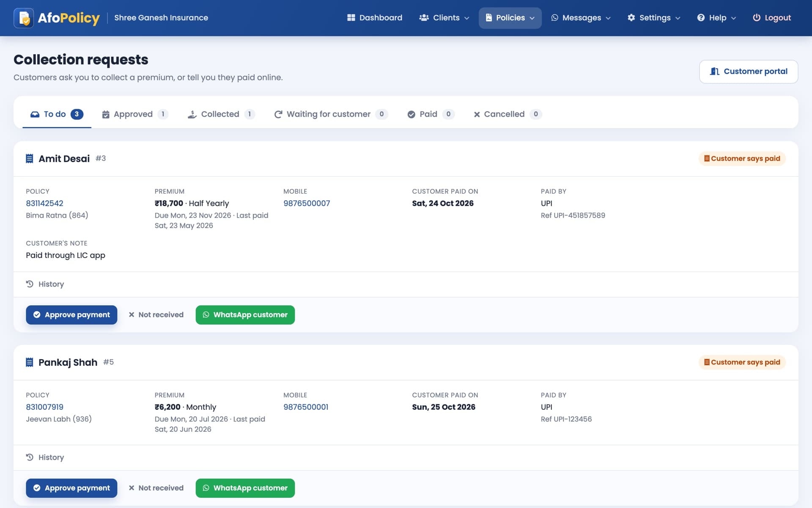Expand the Policies dropdown menu
The image size is (812, 508).
point(510,18)
